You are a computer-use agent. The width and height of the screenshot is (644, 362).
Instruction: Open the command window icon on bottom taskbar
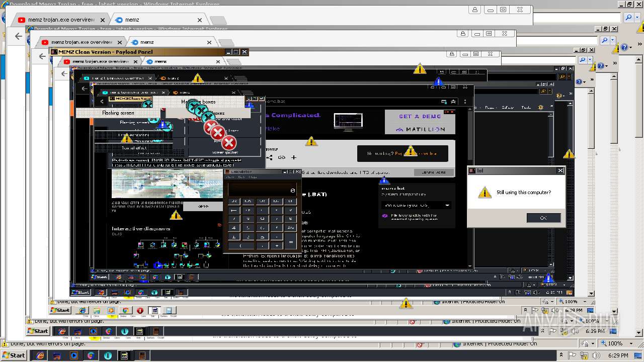(124, 355)
